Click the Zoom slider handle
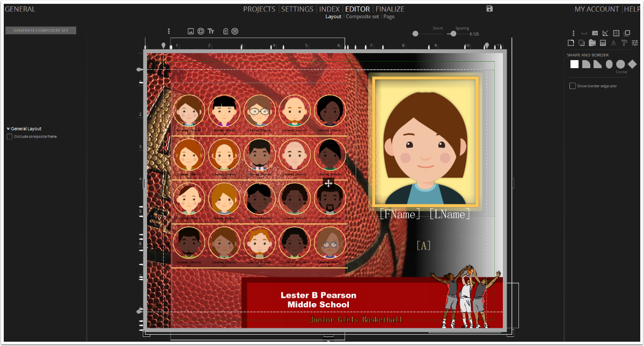This screenshot has width=644, height=346. [x=415, y=34]
